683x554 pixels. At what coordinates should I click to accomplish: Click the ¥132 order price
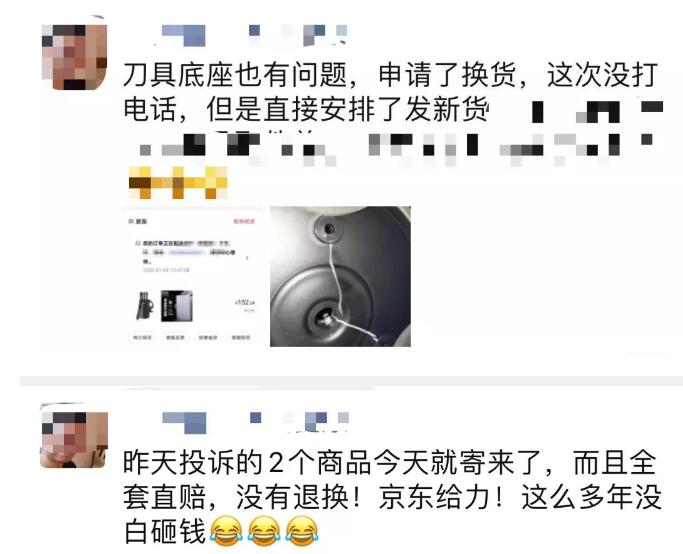click(x=245, y=302)
